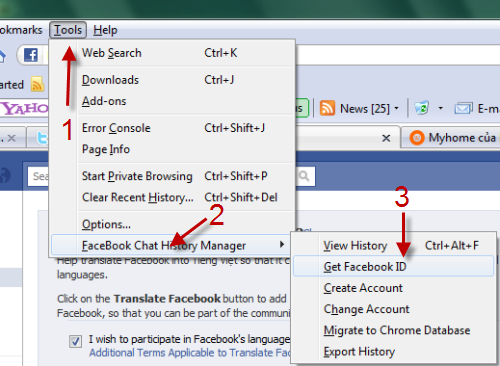Screen dimensions: 500x366
Task: Open Downloads from Tools menu
Action: point(172,80)
